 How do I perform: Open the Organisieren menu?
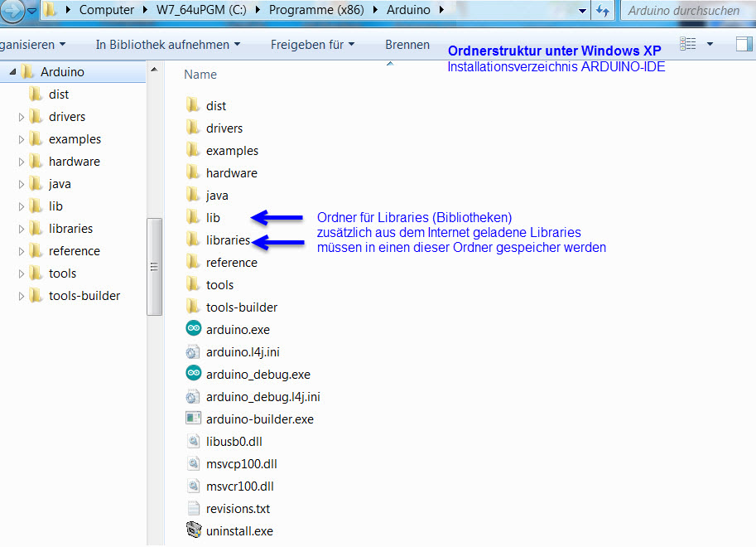33,45
